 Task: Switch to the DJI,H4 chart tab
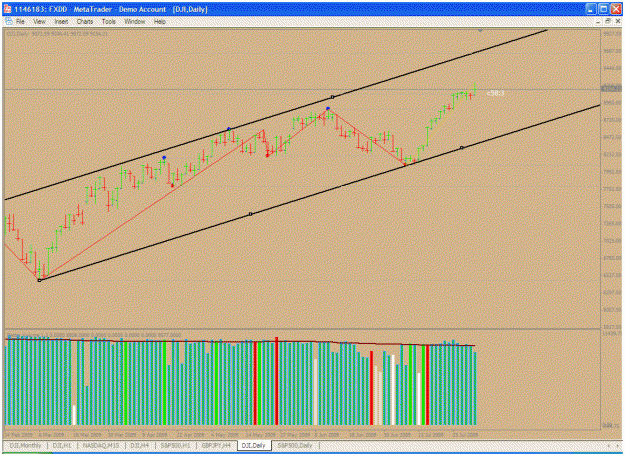pos(140,445)
